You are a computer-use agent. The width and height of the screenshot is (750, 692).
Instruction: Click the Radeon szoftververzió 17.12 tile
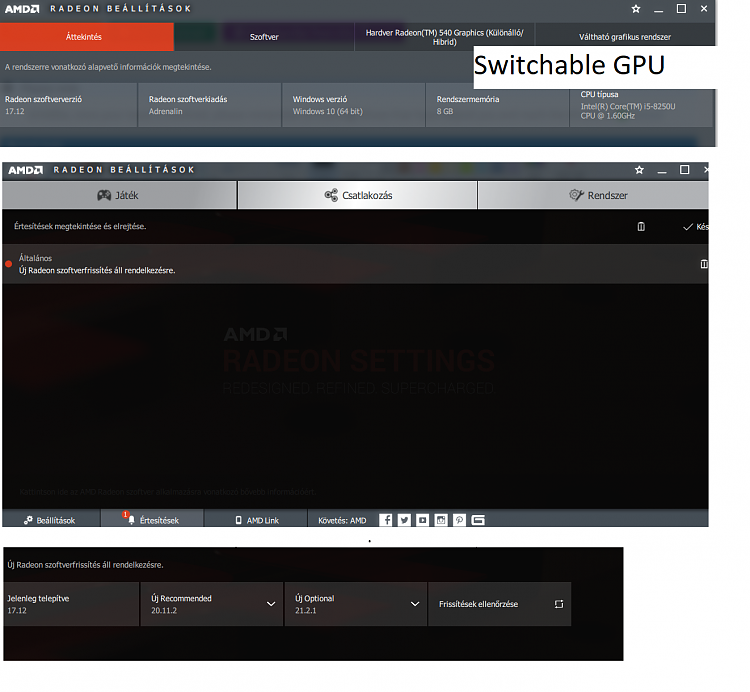tap(68, 105)
